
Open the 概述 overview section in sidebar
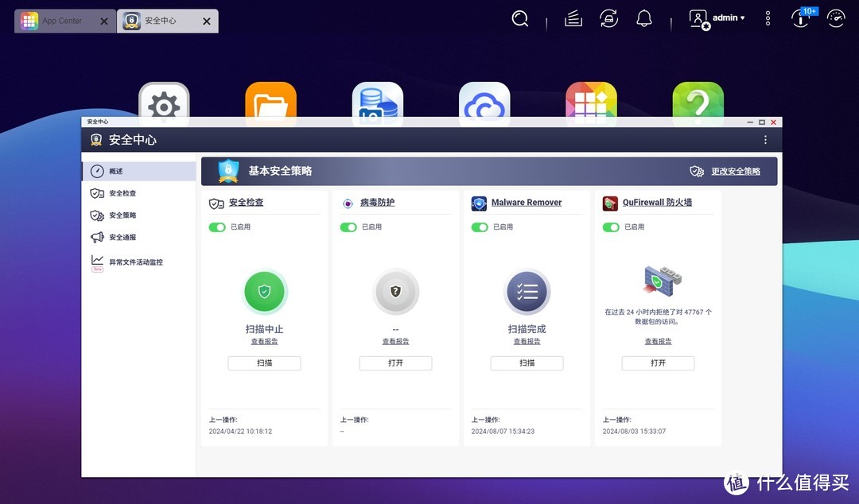[x=116, y=170]
